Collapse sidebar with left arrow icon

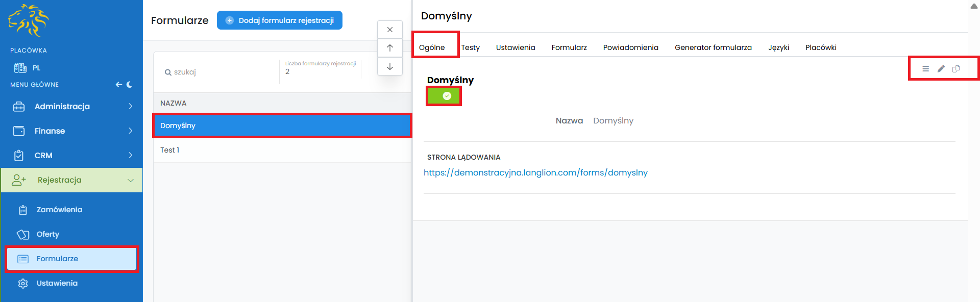coord(118,85)
